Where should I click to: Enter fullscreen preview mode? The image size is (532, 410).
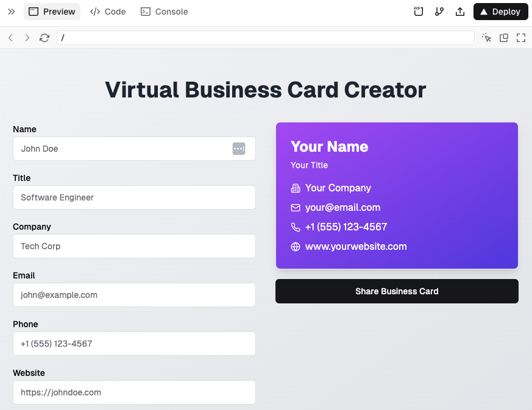coord(521,38)
